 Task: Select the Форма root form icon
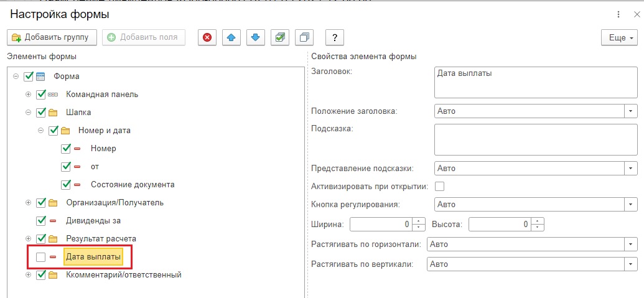point(40,77)
